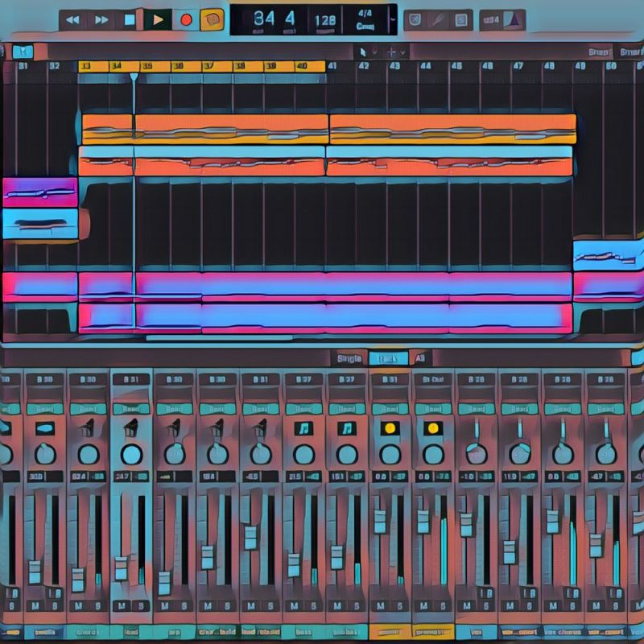The image size is (644, 644).
Task: Click the instrument icon on arp strip
Action: (174, 428)
